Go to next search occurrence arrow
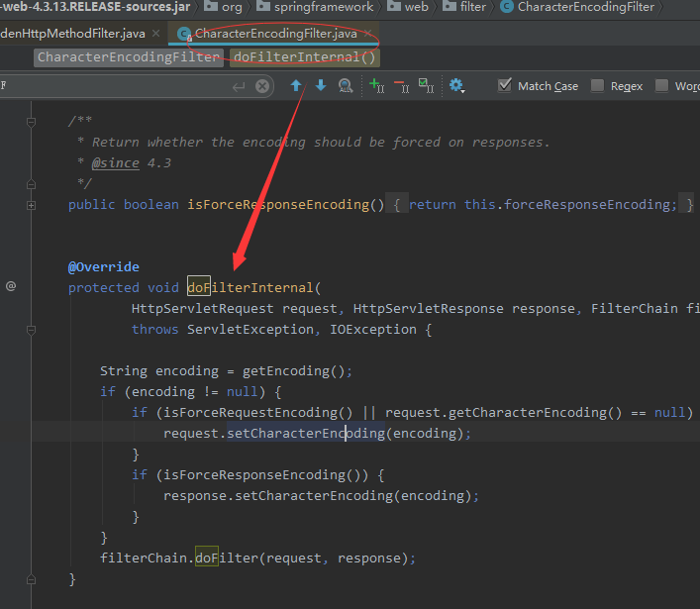This screenshot has height=609, width=700. [x=321, y=85]
